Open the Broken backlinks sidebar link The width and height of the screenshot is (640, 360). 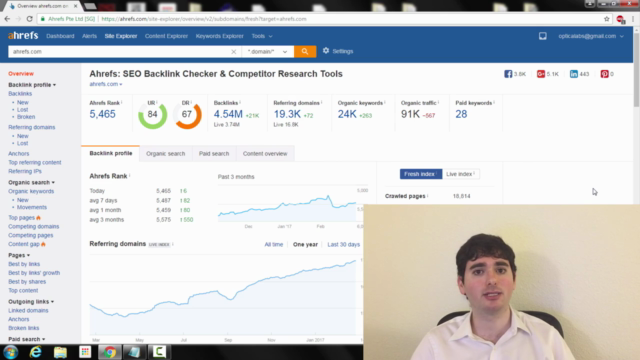[26, 117]
